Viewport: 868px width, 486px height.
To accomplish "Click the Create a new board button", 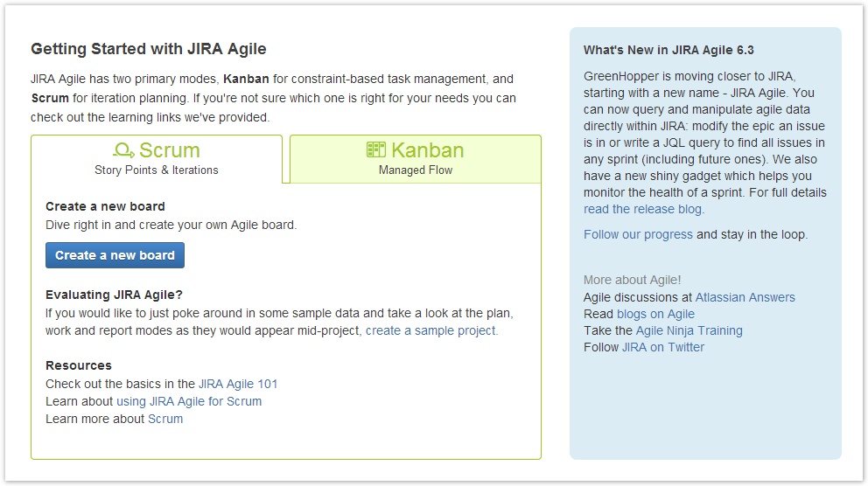I will (x=115, y=255).
